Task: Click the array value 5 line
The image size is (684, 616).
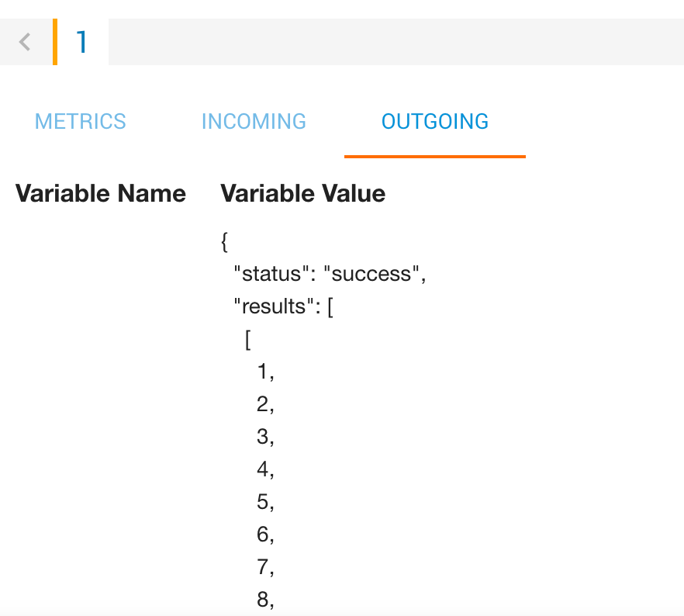Action: 265,502
